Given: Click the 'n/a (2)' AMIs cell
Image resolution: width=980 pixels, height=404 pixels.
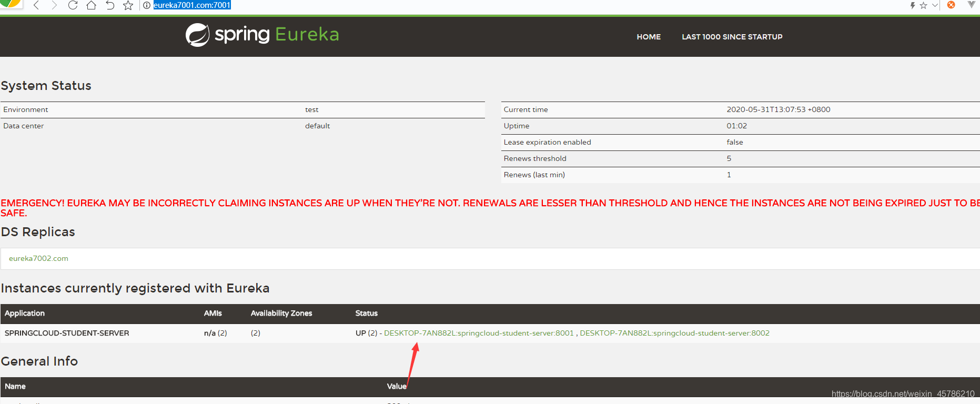Looking at the screenshot, I should pos(216,333).
